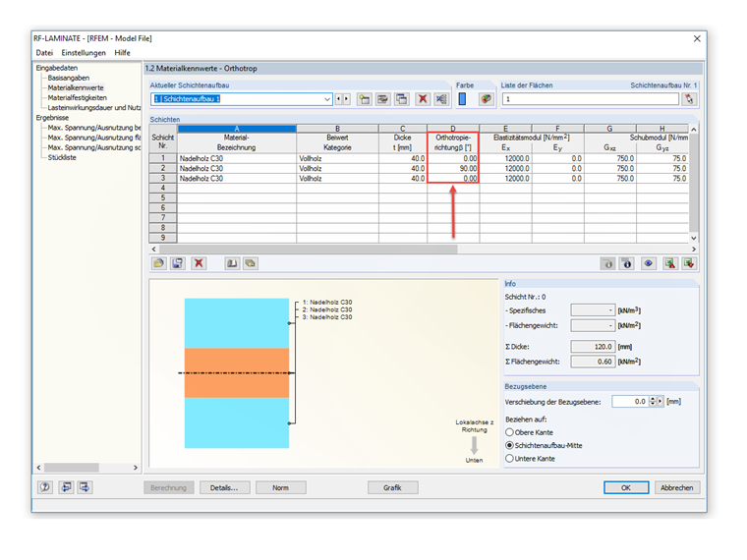The height and width of the screenshot is (560, 747).
Task: Click the Σ Flächengewicht value 0.60
Action: click(x=593, y=362)
